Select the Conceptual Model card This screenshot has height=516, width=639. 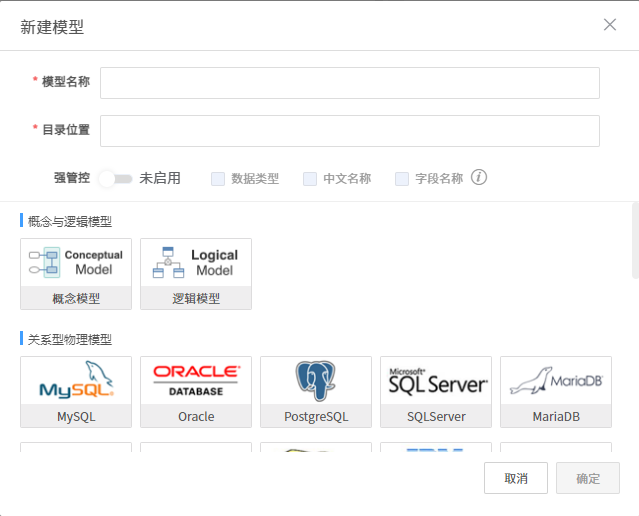pos(76,274)
